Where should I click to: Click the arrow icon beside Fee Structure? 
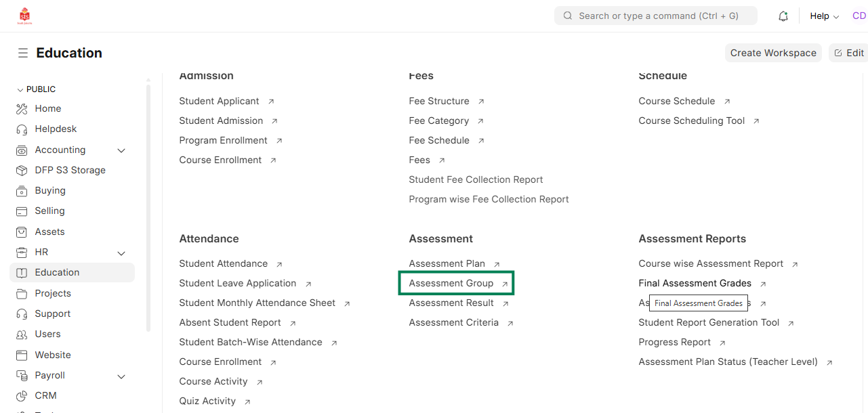(x=481, y=102)
